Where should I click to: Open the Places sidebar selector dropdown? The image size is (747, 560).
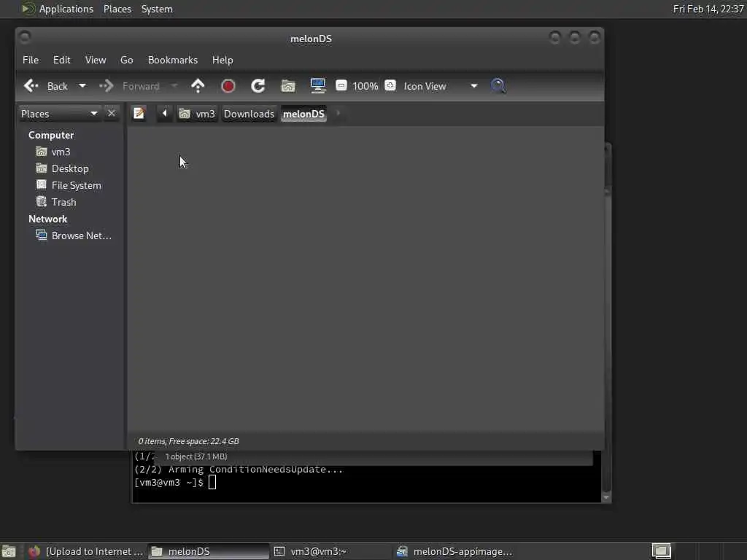(59, 114)
